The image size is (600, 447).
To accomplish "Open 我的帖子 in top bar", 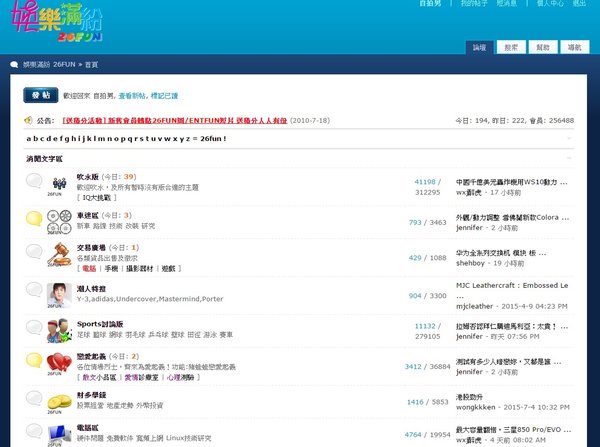I will point(474,3).
